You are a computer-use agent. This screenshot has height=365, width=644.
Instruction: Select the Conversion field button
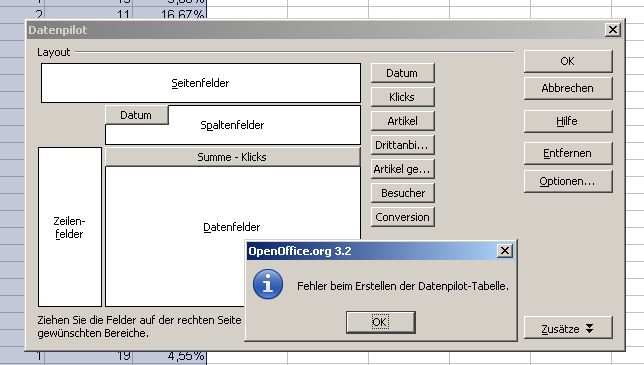402,217
